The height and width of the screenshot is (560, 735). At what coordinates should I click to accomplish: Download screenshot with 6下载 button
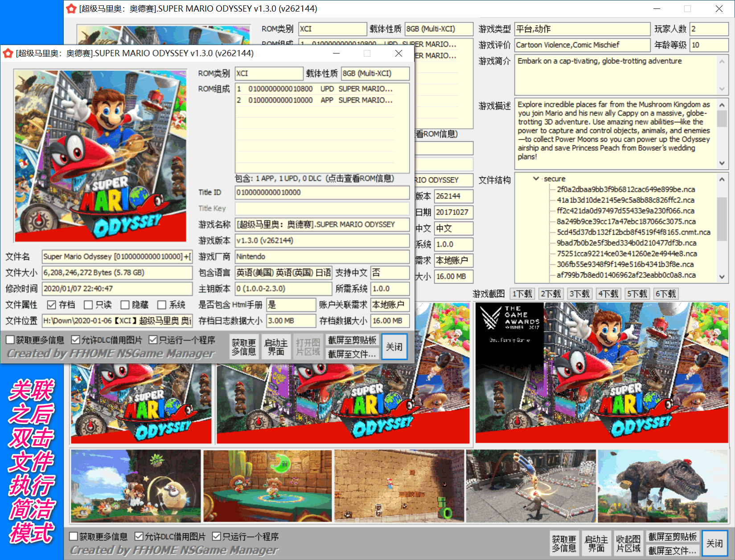666,294
